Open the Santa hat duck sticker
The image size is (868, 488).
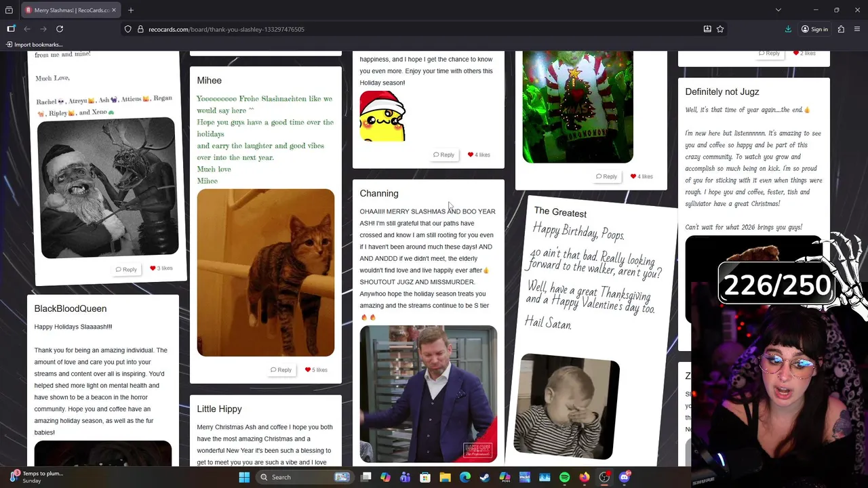[x=382, y=116]
